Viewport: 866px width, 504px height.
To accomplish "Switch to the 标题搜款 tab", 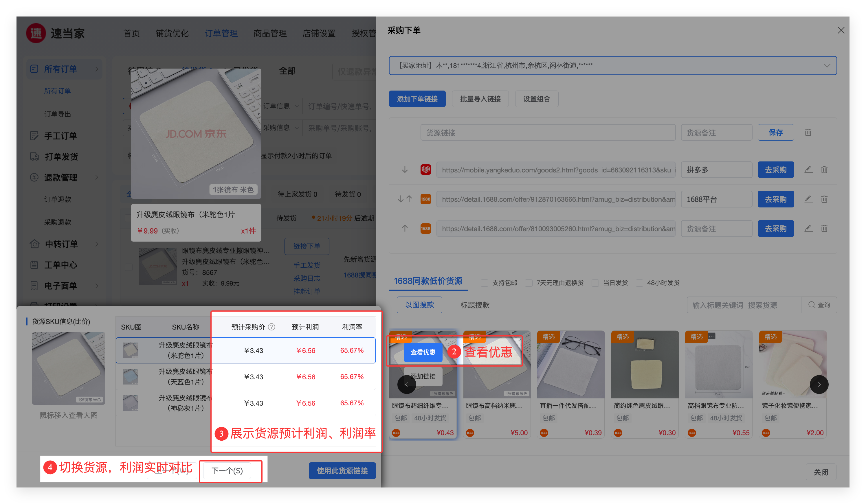I will point(475,305).
